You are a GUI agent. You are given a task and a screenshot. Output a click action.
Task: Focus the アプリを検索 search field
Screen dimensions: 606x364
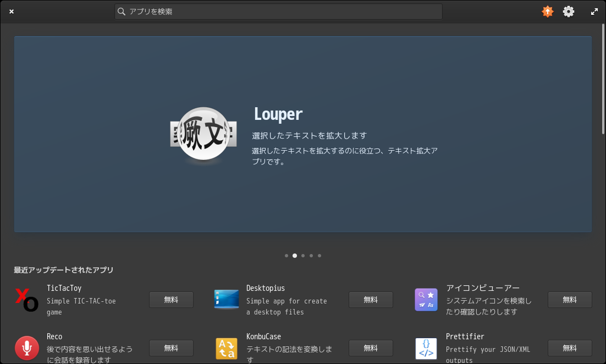coord(278,12)
